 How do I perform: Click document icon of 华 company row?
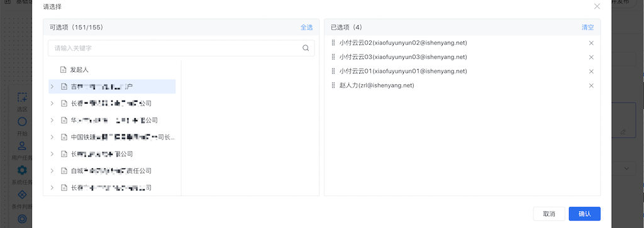coord(64,120)
